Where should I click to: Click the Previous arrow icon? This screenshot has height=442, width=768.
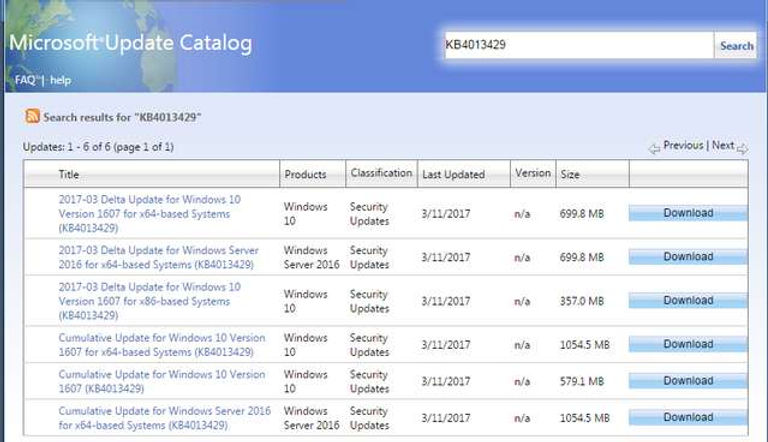[x=654, y=148]
